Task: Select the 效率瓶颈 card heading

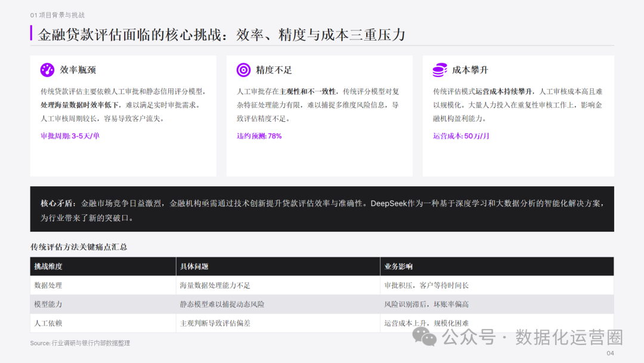Action: (78, 70)
